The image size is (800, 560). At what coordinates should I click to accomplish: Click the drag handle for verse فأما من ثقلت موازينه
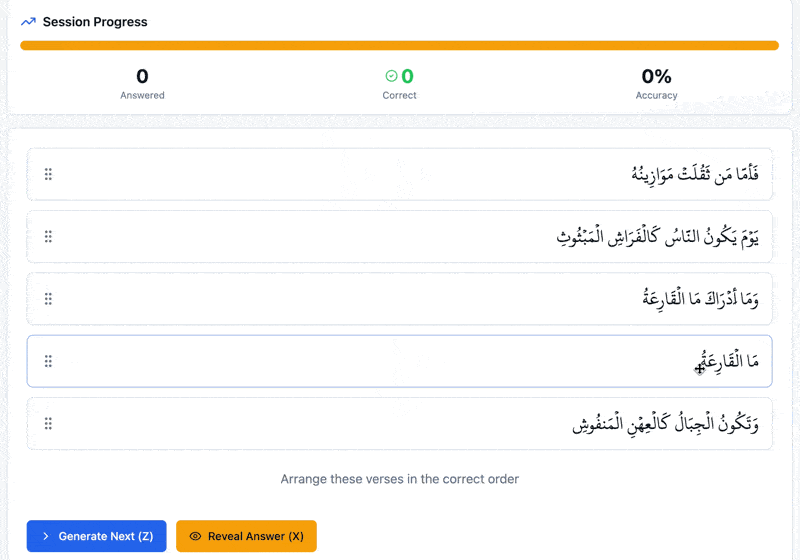[x=48, y=175]
